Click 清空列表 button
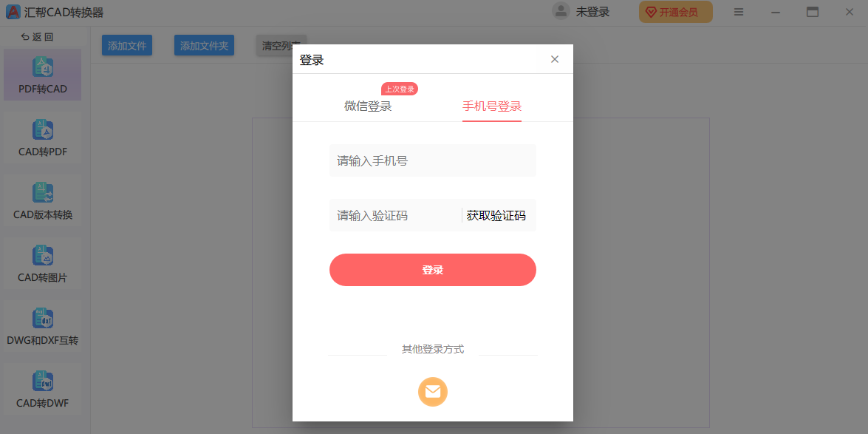Viewport: 868px width, 434px height. coord(281,45)
